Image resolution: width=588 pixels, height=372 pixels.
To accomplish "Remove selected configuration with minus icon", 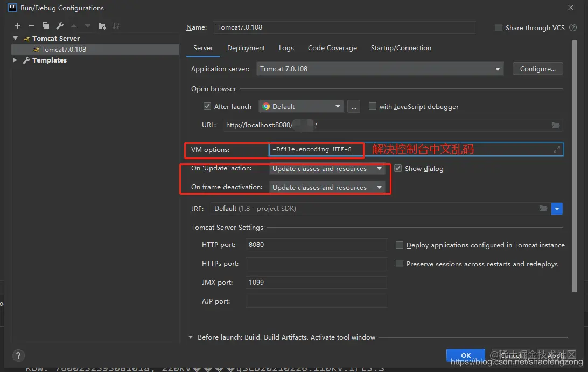I will pyautogui.click(x=31, y=26).
